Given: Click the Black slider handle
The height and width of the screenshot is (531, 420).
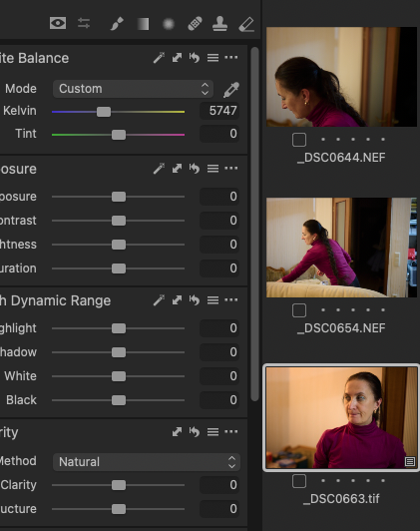Looking at the screenshot, I should 119,400.
